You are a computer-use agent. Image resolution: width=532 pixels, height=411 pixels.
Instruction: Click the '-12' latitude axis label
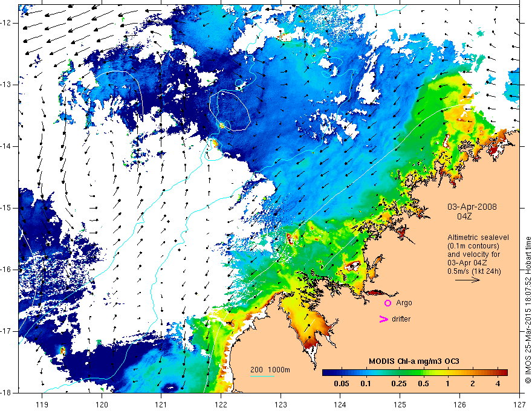coord(6,23)
